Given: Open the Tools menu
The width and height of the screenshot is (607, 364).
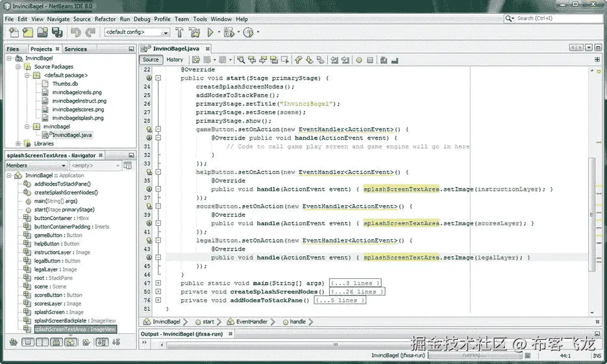Looking at the screenshot, I should coord(200,19).
